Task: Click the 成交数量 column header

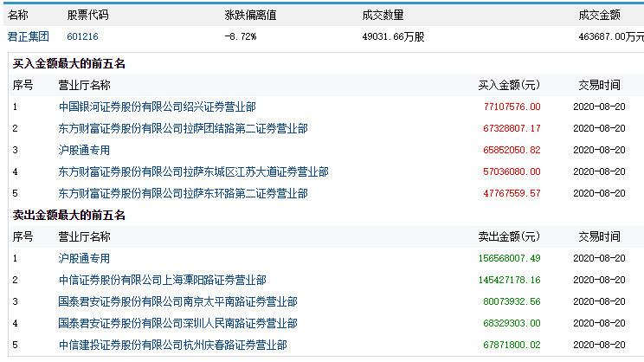Action: click(x=383, y=16)
